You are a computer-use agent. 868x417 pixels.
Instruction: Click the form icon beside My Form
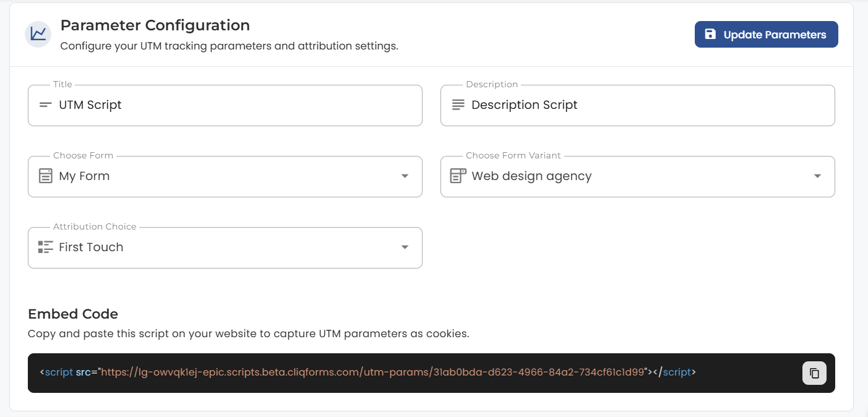(45, 176)
